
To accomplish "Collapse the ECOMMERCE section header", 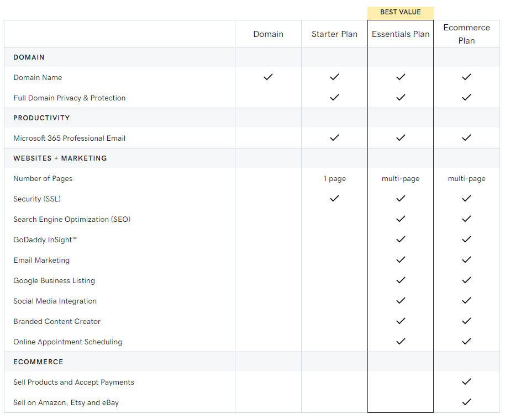I will (38, 361).
